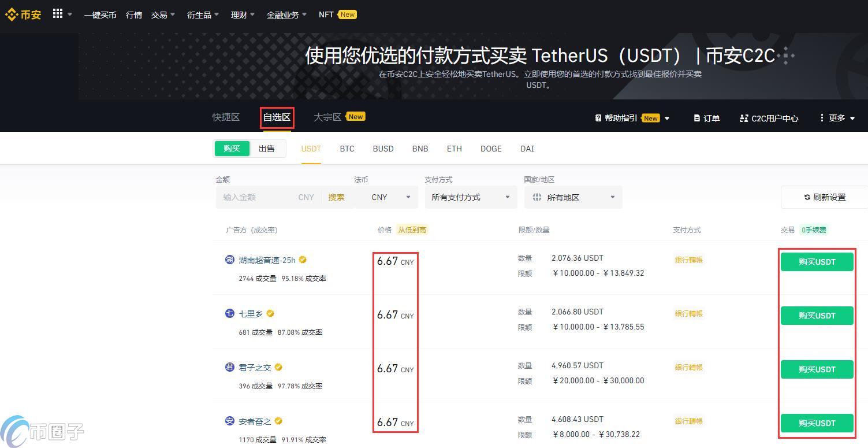This screenshot has width=868, height=448.
Task: Select the BUSD coin tab
Action: click(383, 149)
